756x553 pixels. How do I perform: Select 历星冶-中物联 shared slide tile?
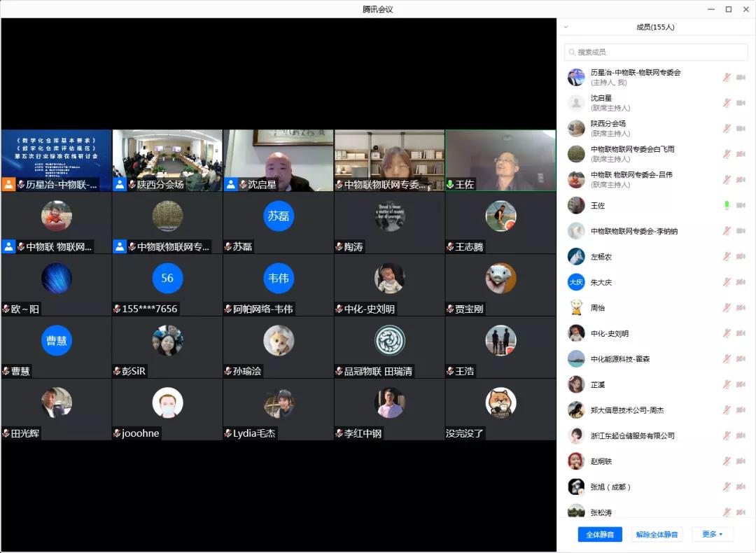[x=57, y=160]
